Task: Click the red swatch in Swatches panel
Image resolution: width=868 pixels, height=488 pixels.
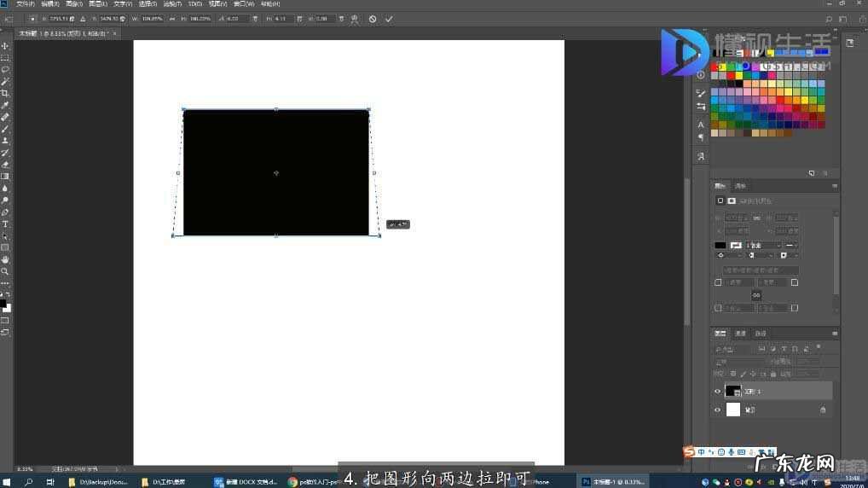Action: pyautogui.click(x=731, y=75)
